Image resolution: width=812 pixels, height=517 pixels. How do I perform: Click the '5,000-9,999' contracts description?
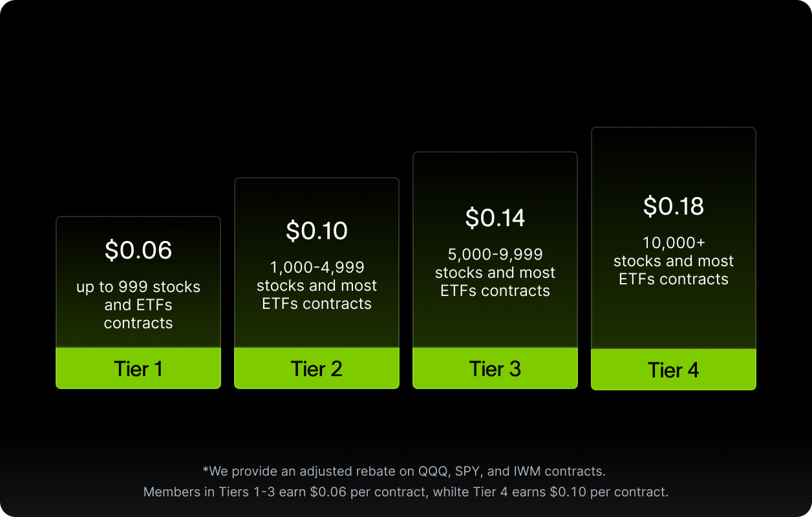click(x=495, y=273)
